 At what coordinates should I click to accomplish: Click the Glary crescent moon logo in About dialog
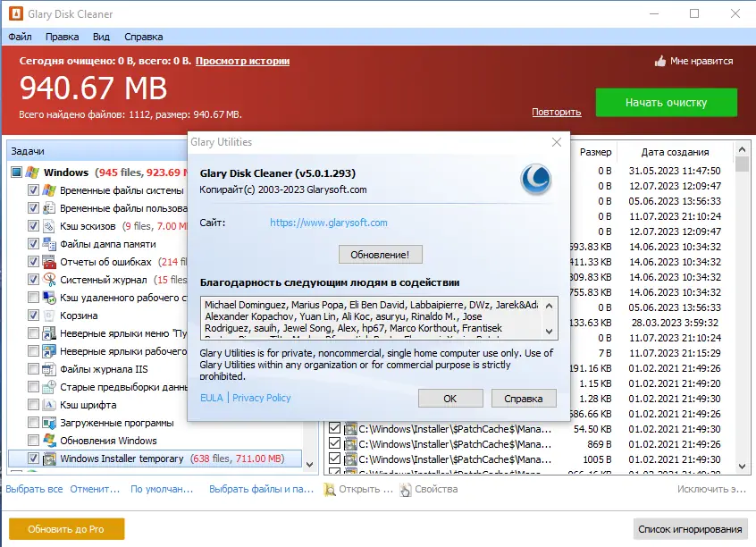click(535, 180)
